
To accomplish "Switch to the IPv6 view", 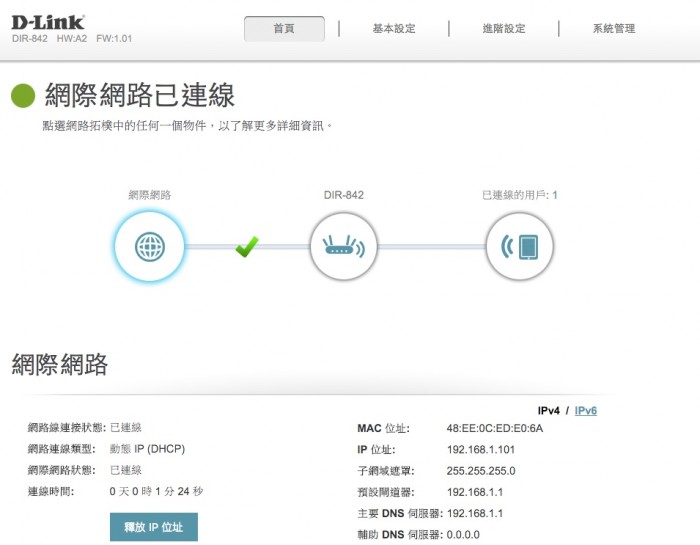I will point(585,411).
